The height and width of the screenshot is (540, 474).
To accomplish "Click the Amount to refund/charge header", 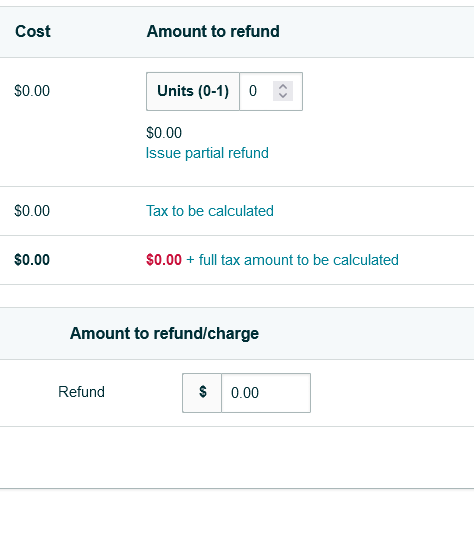I will click(164, 333).
